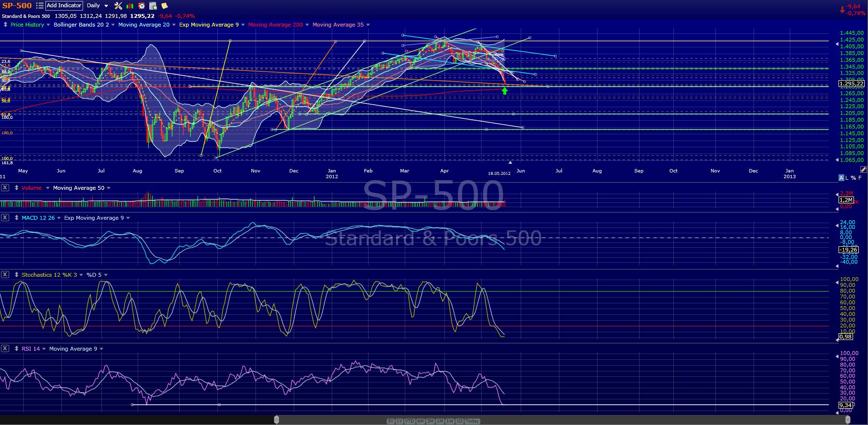Toggle the F scale mode
The height and width of the screenshot is (425, 868).
click(x=860, y=178)
